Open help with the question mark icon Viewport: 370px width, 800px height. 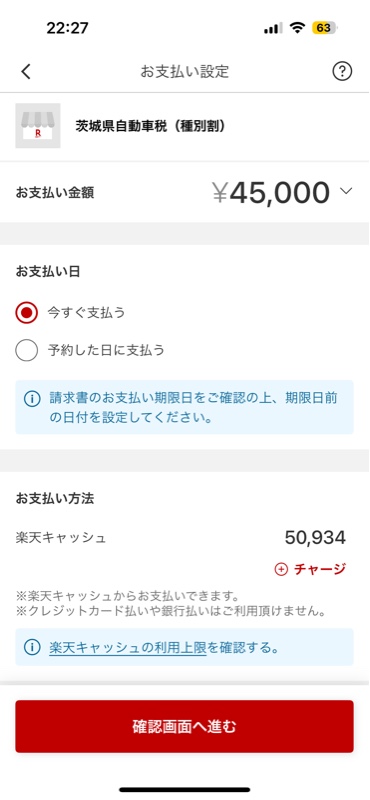coord(342,72)
